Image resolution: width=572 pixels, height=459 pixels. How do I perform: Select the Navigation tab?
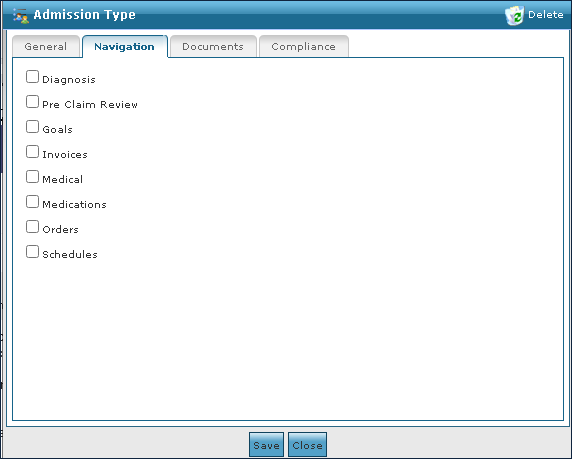(125, 46)
